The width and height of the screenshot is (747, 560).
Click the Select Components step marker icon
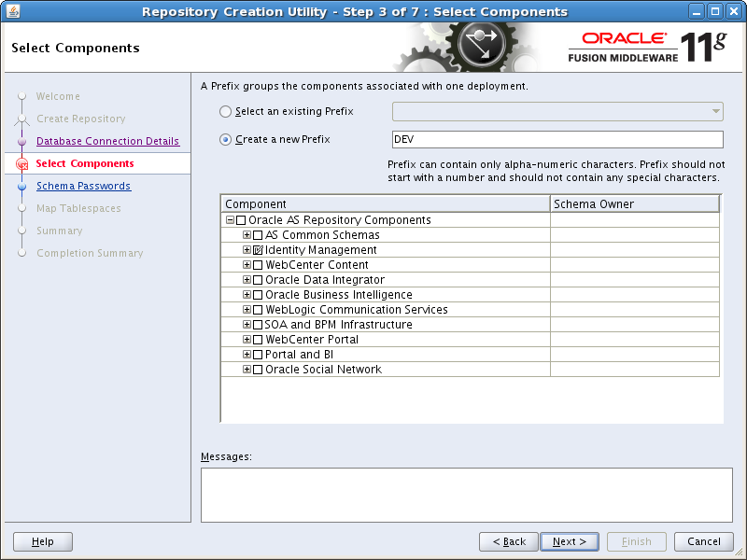click(21, 164)
